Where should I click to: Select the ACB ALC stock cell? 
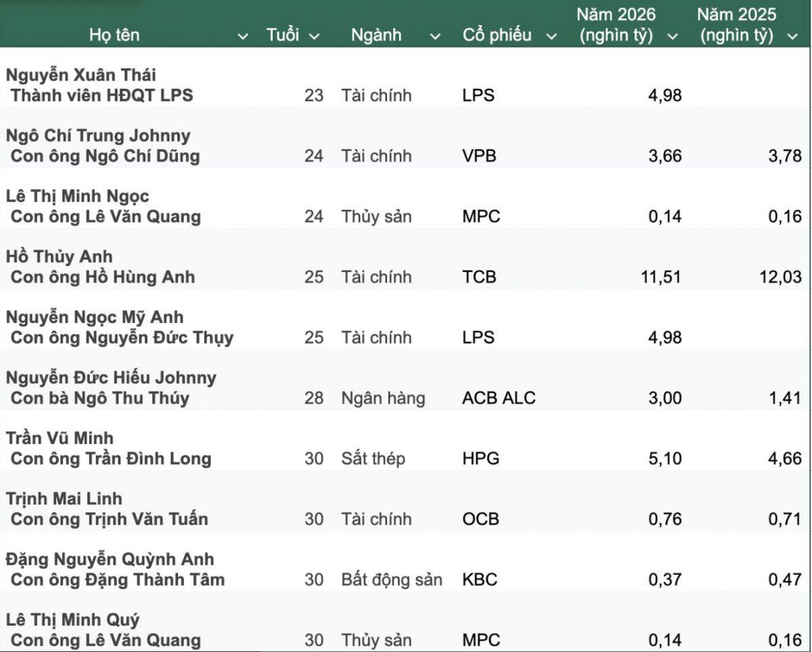pos(499,398)
